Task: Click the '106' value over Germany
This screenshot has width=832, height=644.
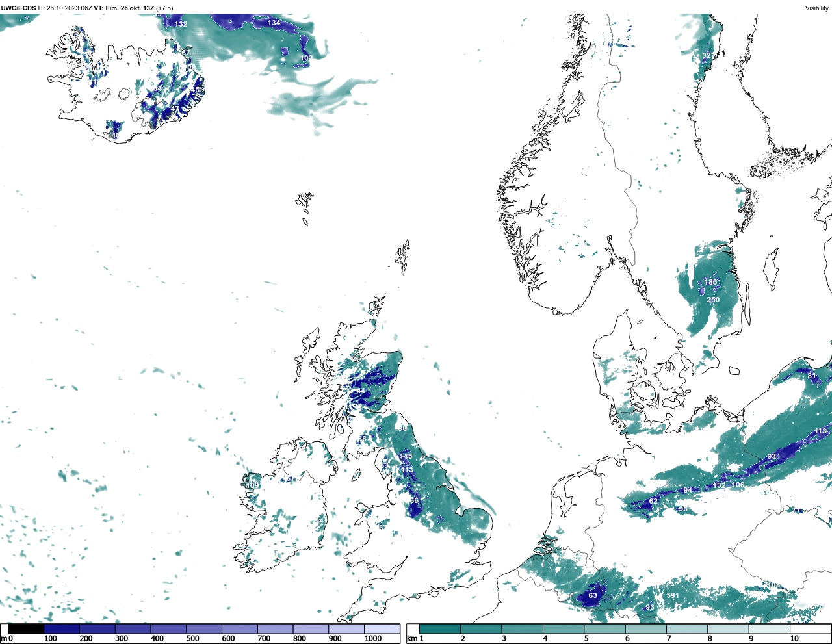Action: [738, 485]
